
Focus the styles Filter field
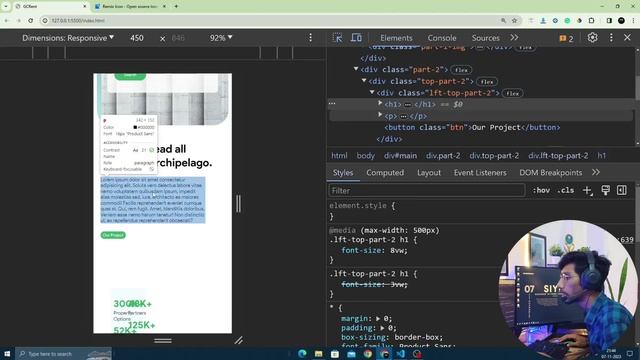tap(427, 191)
